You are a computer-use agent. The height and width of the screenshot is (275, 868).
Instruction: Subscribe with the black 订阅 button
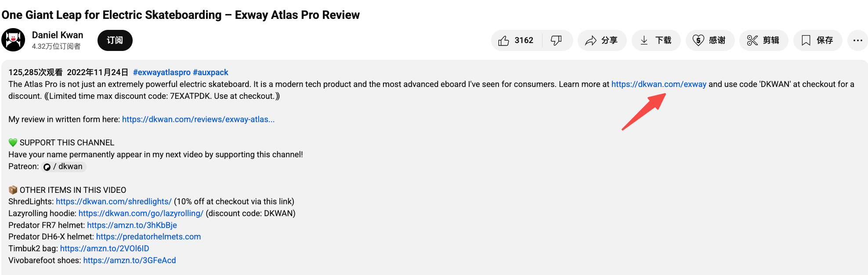tap(115, 40)
